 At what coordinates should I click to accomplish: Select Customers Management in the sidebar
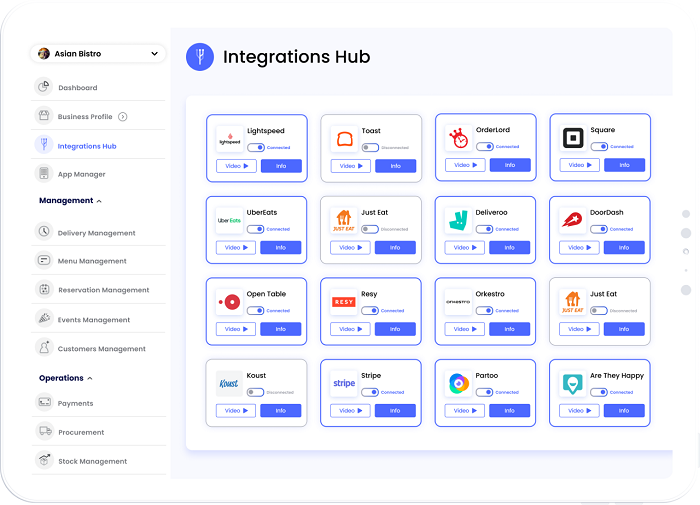(101, 349)
